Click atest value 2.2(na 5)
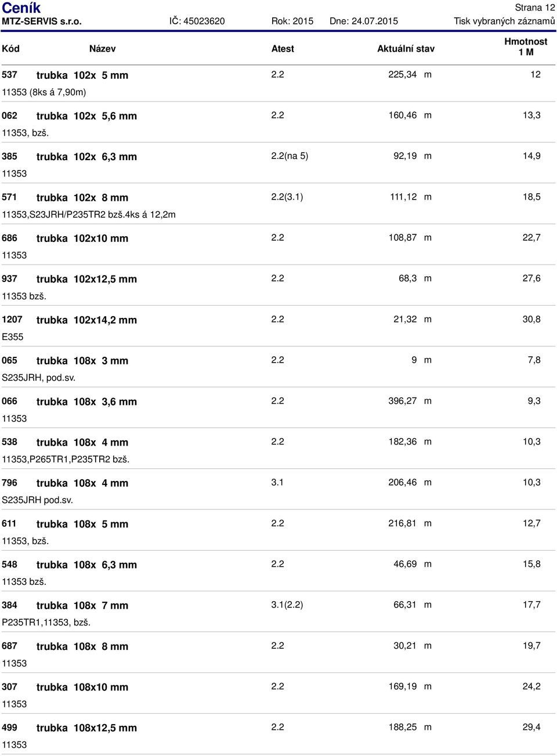The width and height of the screenshot is (557, 756). (290, 156)
